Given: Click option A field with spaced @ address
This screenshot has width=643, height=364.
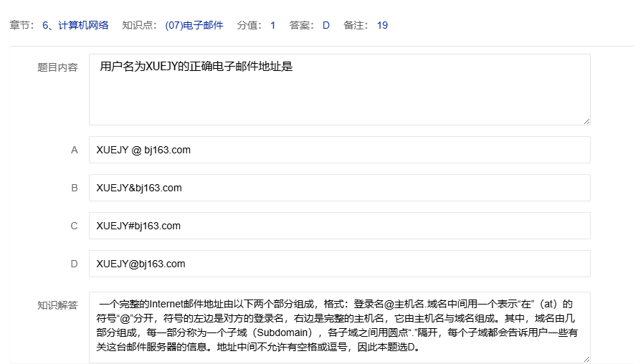Looking at the screenshot, I should (339, 150).
